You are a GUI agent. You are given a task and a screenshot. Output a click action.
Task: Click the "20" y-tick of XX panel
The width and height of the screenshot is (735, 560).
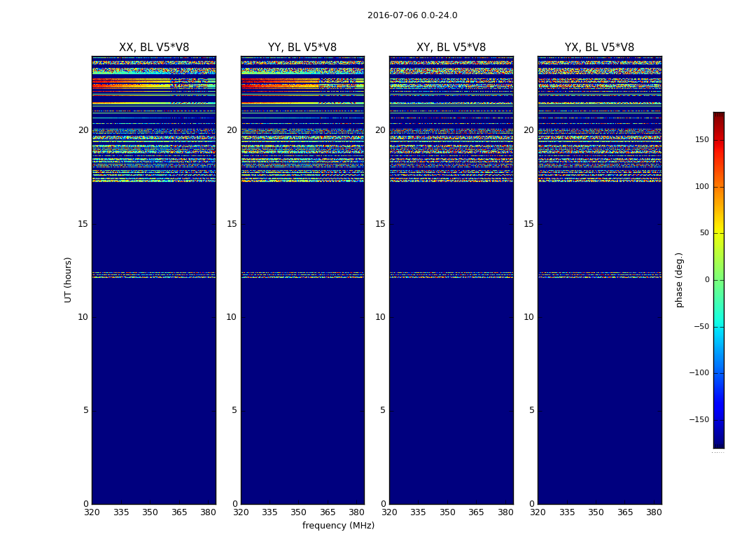click(x=83, y=130)
